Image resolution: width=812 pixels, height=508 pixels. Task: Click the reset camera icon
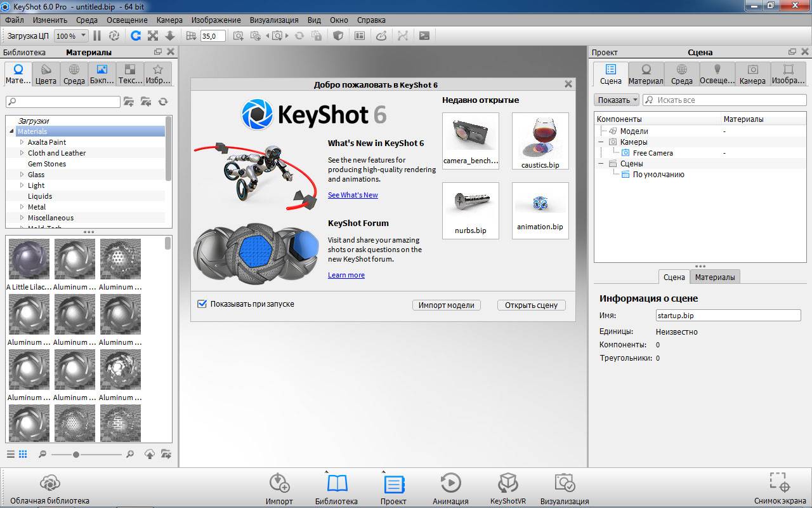[299, 36]
